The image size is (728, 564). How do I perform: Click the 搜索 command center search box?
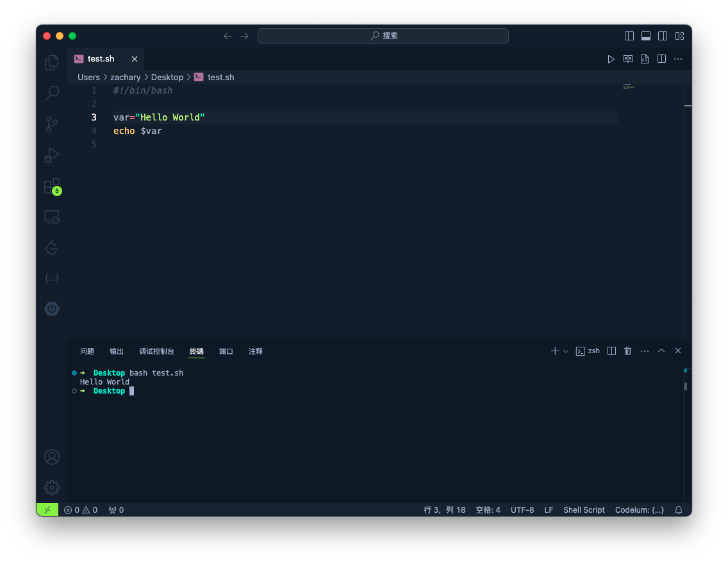click(383, 36)
